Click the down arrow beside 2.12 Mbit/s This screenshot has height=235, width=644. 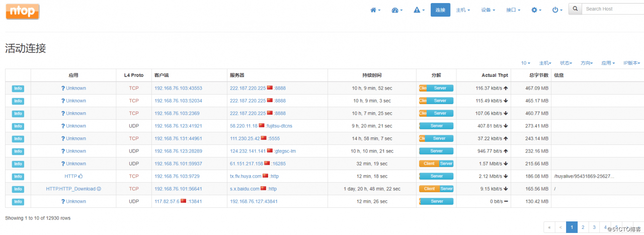click(x=506, y=176)
